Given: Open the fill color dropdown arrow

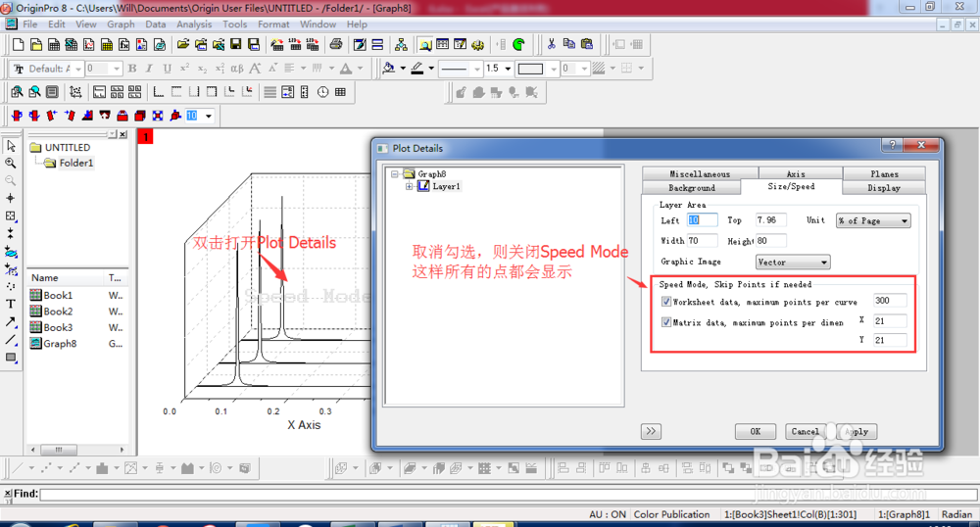Looking at the screenshot, I should (x=403, y=69).
